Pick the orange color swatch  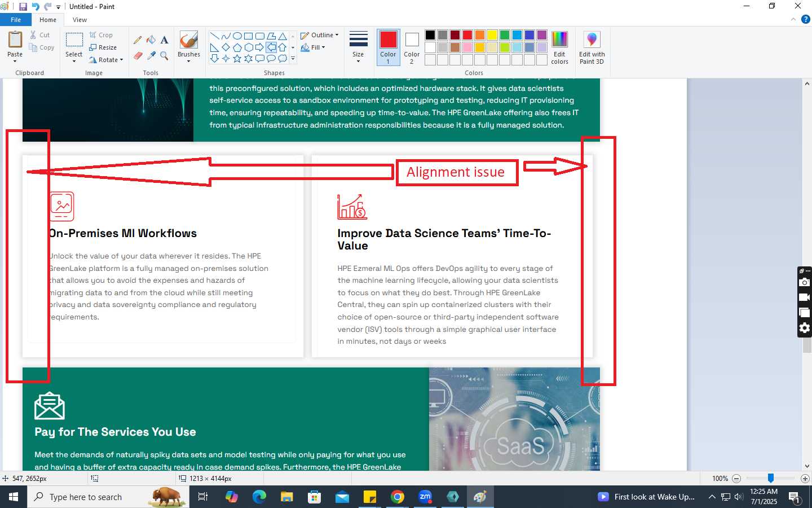480,35
